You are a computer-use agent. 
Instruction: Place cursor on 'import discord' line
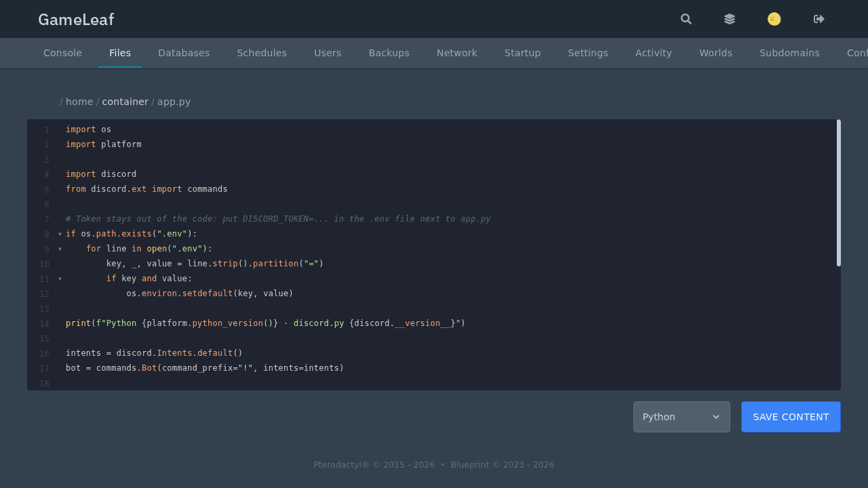[x=101, y=174]
